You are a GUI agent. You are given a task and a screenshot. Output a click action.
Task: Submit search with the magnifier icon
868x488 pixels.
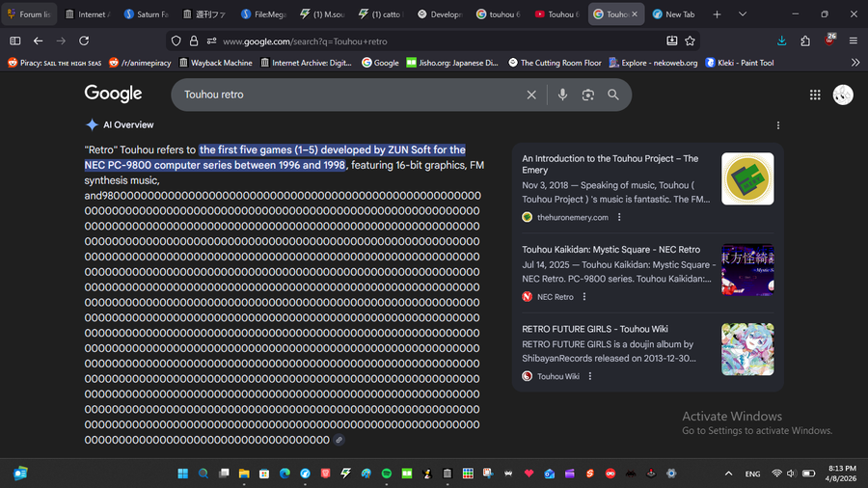pyautogui.click(x=612, y=95)
